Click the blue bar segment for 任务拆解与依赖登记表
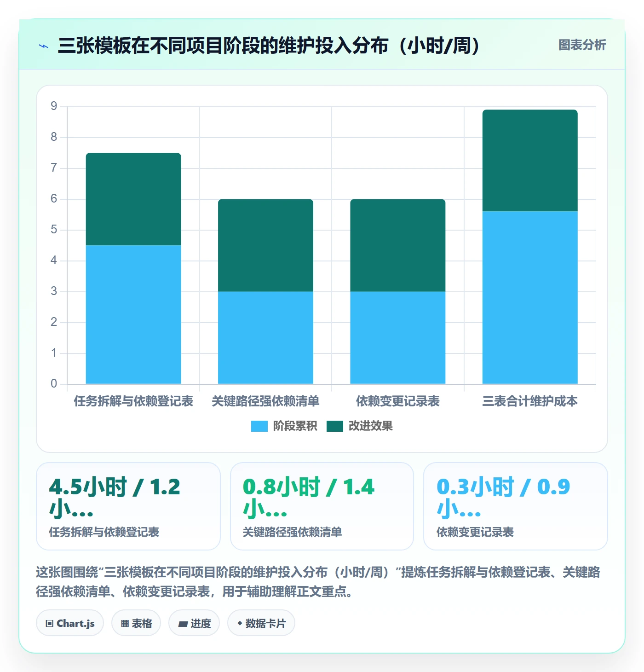Viewport: 644px width, 672px height. coord(133,314)
